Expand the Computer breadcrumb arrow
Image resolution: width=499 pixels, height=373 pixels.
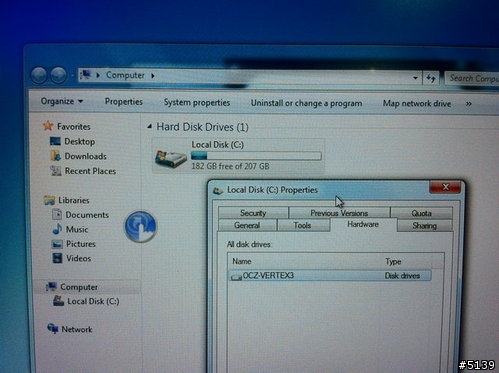(x=153, y=76)
